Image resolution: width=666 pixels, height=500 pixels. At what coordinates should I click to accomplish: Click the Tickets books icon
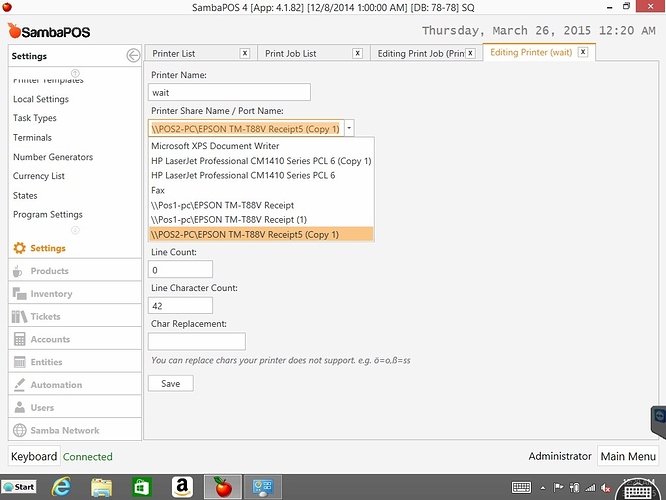[20, 316]
